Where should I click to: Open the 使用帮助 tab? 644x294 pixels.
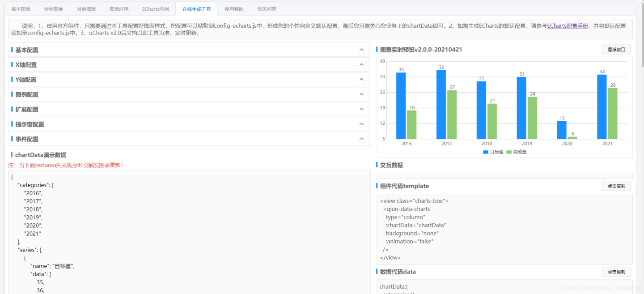tap(233, 9)
